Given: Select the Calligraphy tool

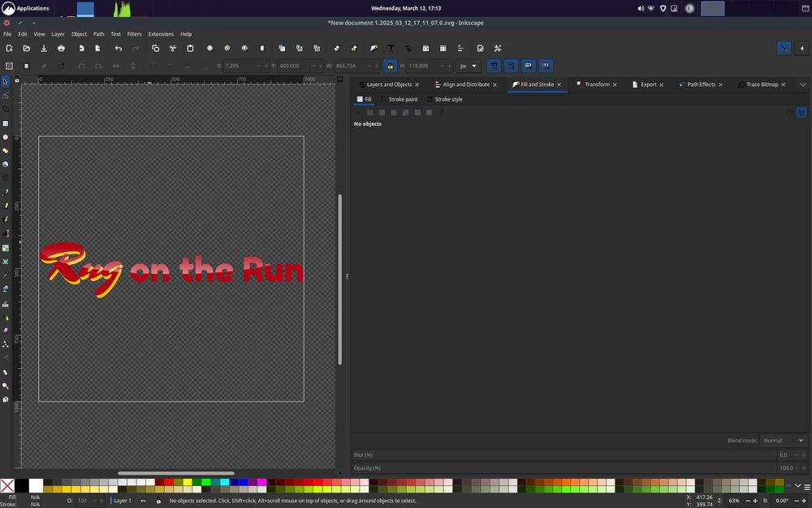Looking at the screenshot, I should click(5, 219).
